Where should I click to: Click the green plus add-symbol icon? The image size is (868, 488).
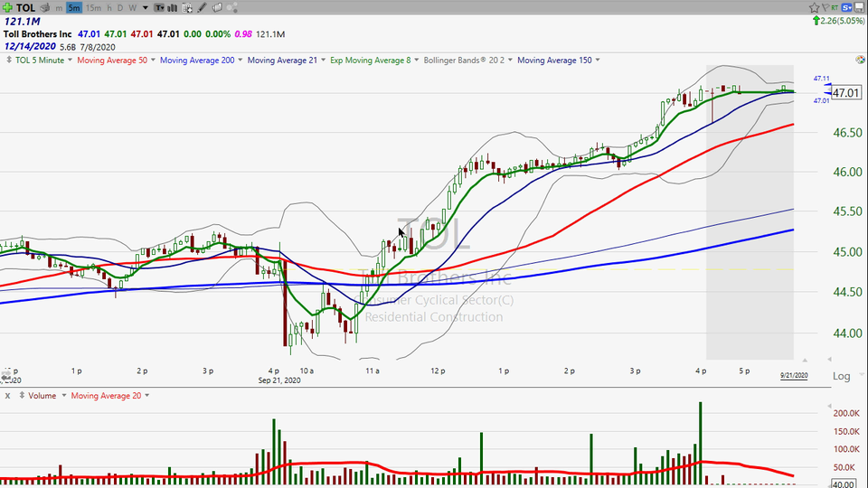[x=7, y=7]
